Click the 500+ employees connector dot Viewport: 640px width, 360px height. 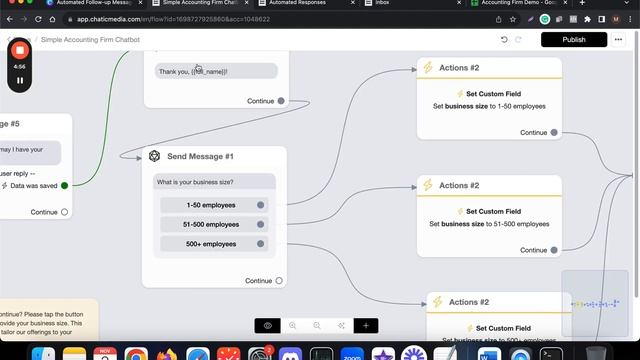point(260,244)
